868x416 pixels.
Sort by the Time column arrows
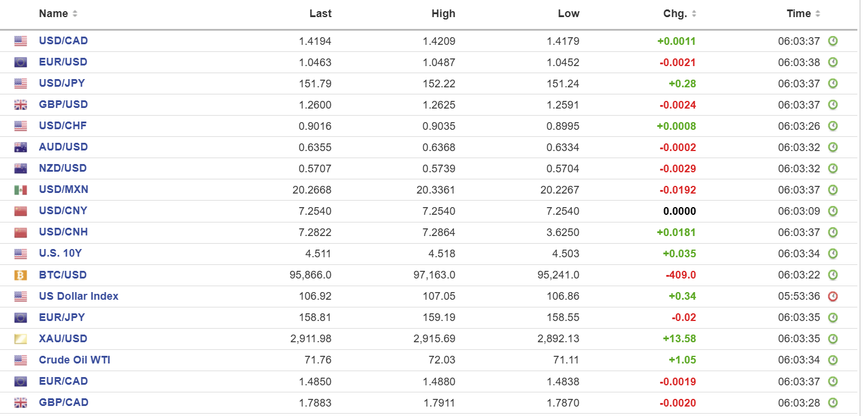[x=818, y=14]
